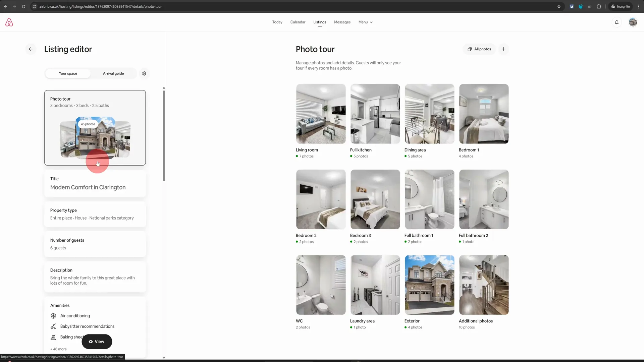
Task: Open the Photo tour card in sidebar
Action: 95,128
